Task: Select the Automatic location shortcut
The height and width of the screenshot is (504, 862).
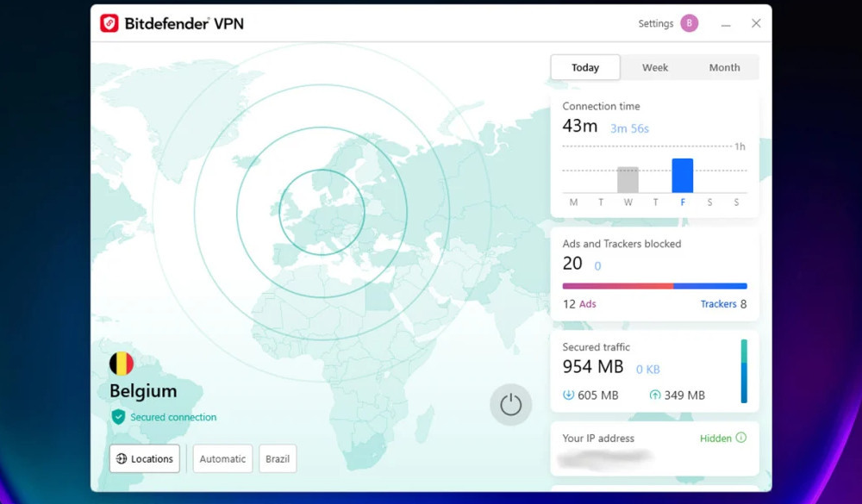Action: [222, 458]
